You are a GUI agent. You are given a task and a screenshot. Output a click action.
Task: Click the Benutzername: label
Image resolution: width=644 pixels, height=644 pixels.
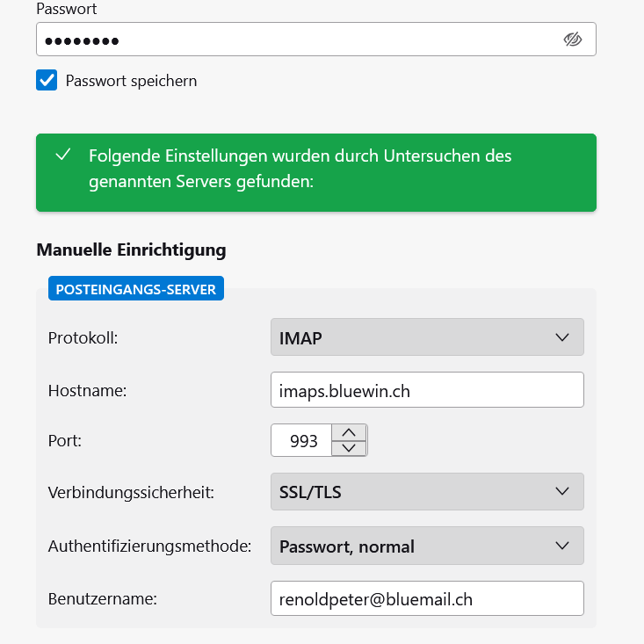click(x=102, y=599)
